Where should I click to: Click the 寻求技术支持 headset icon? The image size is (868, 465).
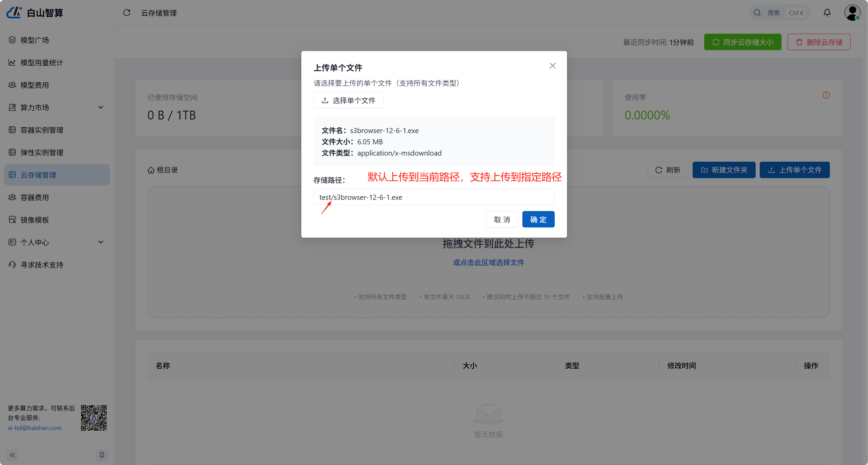point(12,264)
